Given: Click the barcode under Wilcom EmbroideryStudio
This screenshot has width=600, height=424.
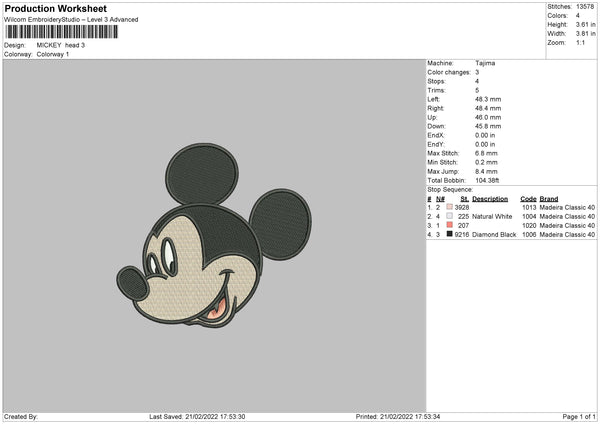Looking at the screenshot, I should [x=62, y=32].
